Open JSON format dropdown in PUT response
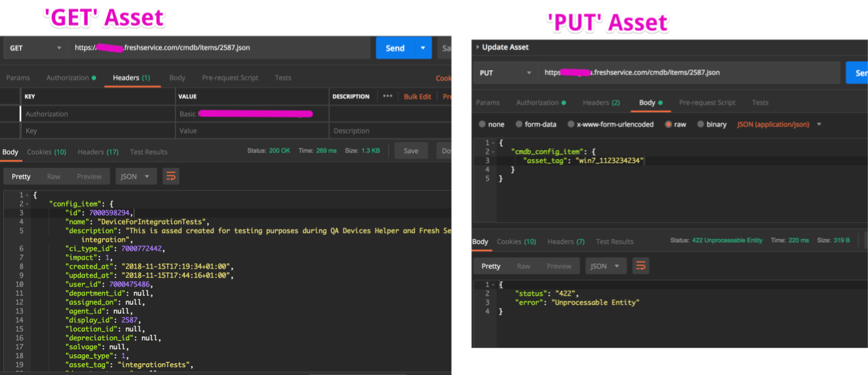This screenshot has width=868, height=375. point(606,266)
